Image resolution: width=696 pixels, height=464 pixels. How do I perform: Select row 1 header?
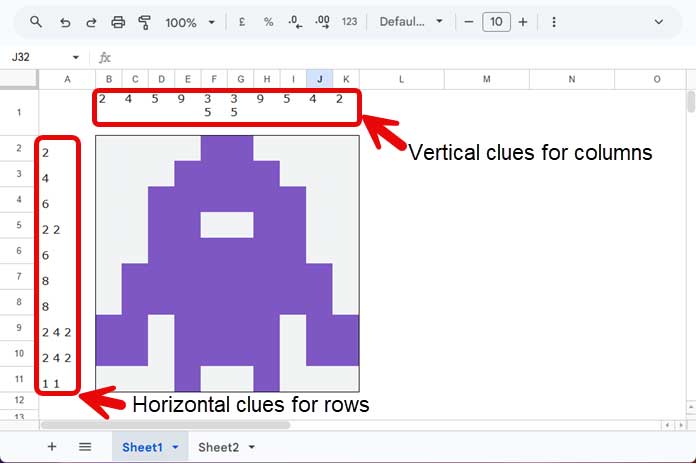pos(19,112)
